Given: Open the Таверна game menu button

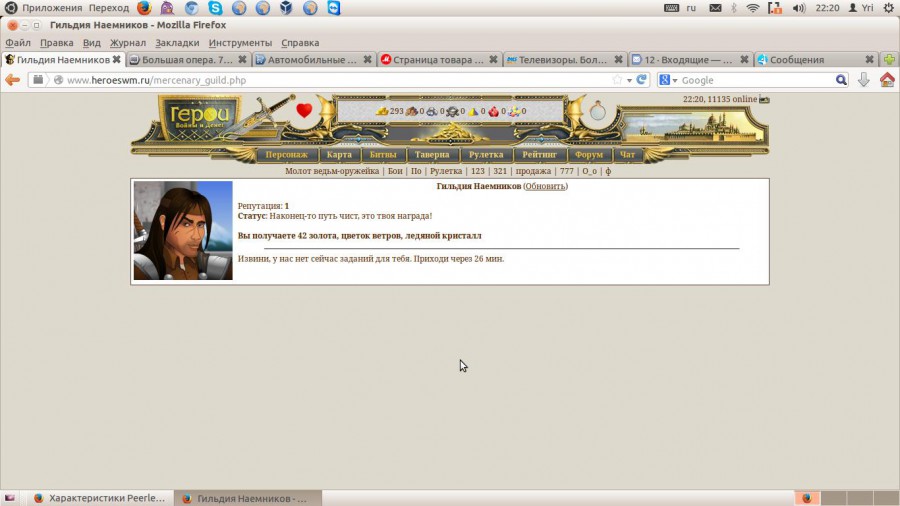Looking at the screenshot, I should click(x=432, y=154).
